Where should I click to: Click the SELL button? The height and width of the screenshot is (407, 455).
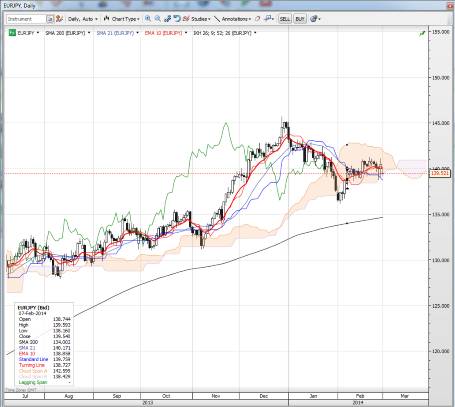tap(285, 19)
